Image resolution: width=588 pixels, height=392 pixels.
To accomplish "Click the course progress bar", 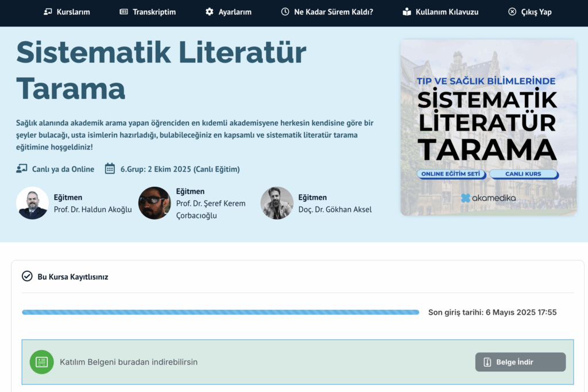I will [x=220, y=313].
